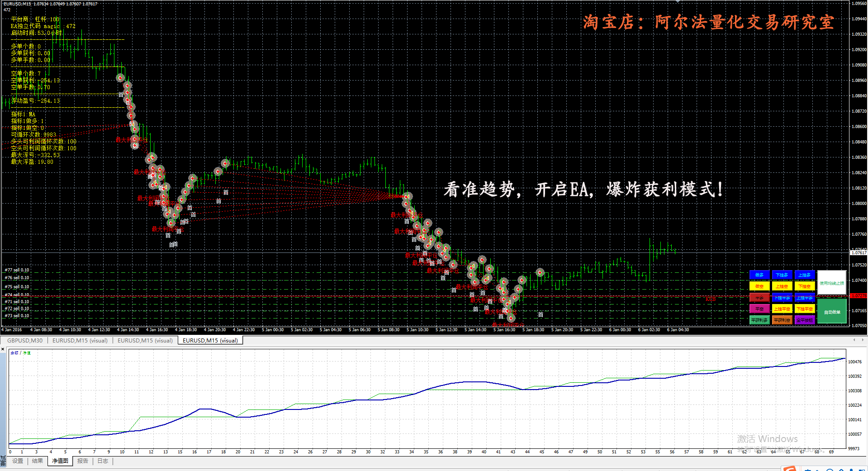Image resolution: width=868 pixels, height=471 pixels.
Task: Click the 浮动盈亏:-254.13 info line
Action: [35, 101]
